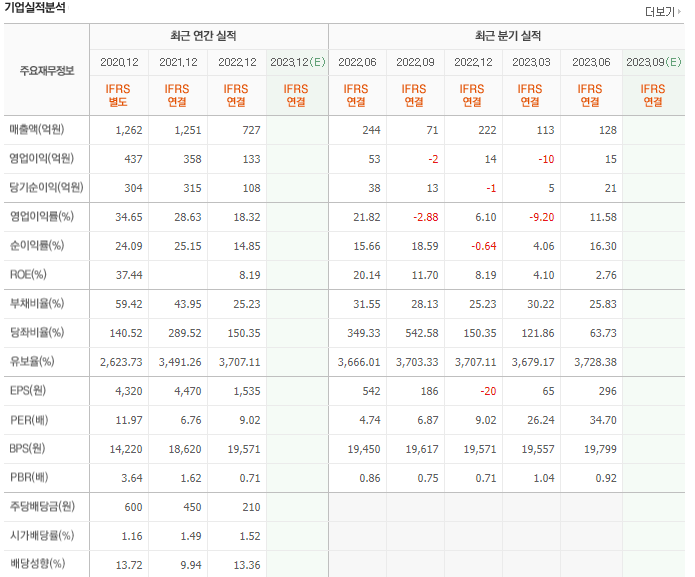Click the red -2 operating profit value
This screenshot has width=695, height=577.
pyautogui.click(x=433, y=159)
